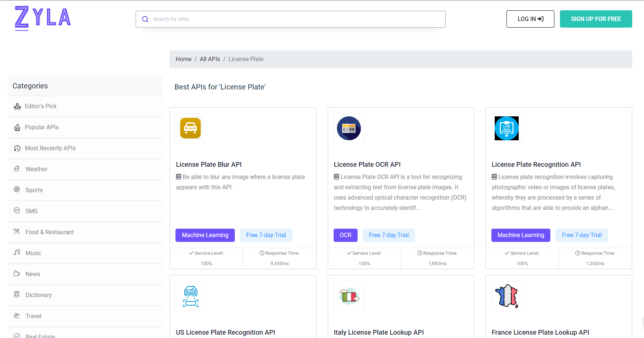Viewport: 644px width, 338px height.
Task: Click the OCR tag button
Action: (x=345, y=235)
